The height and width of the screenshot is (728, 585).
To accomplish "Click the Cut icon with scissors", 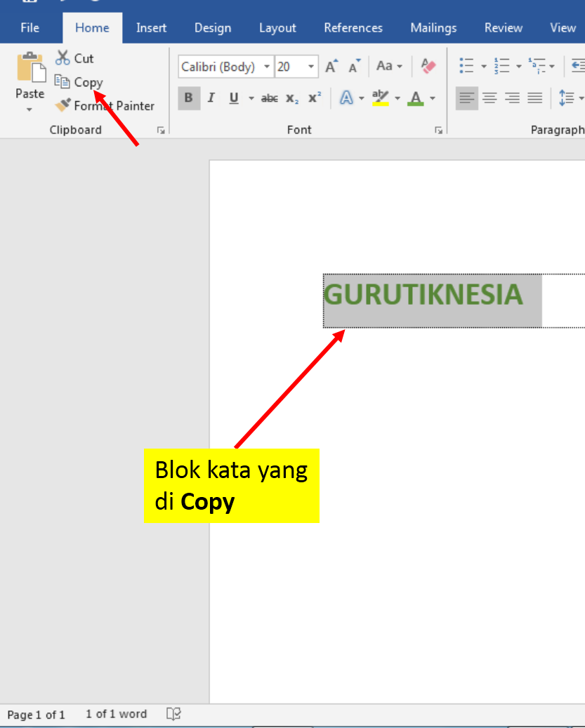I will pos(62,58).
